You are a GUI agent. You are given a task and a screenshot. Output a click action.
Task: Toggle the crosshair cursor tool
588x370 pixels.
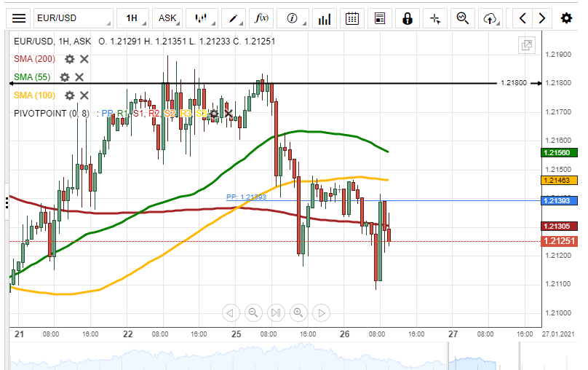(x=435, y=18)
